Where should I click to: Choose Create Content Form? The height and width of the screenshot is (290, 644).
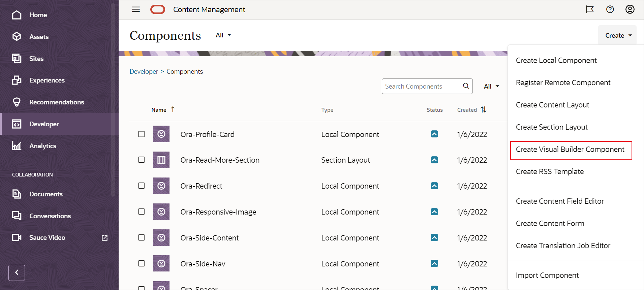[x=550, y=223]
